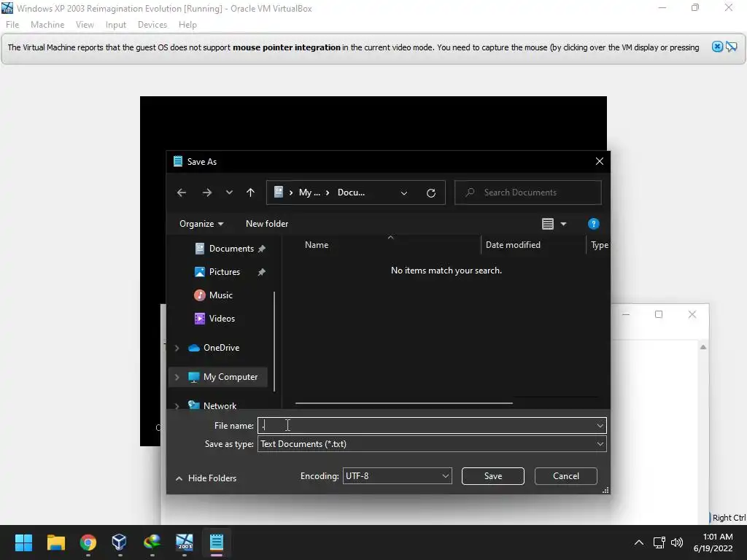
Task: Open the VirtualBox Input menu
Action: (x=116, y=24)
